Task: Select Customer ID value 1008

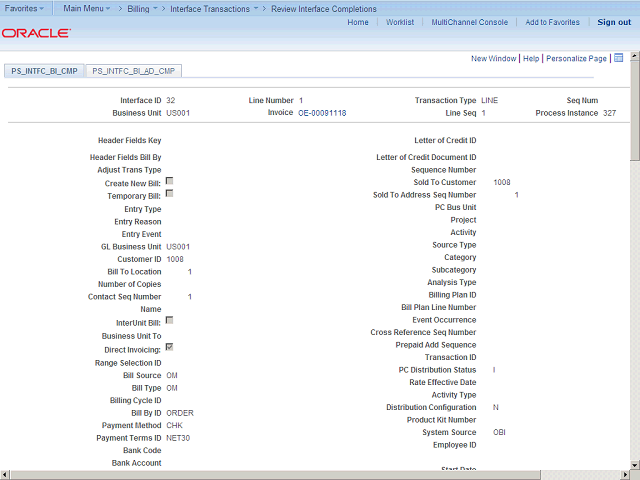Action: coord(175,259)
